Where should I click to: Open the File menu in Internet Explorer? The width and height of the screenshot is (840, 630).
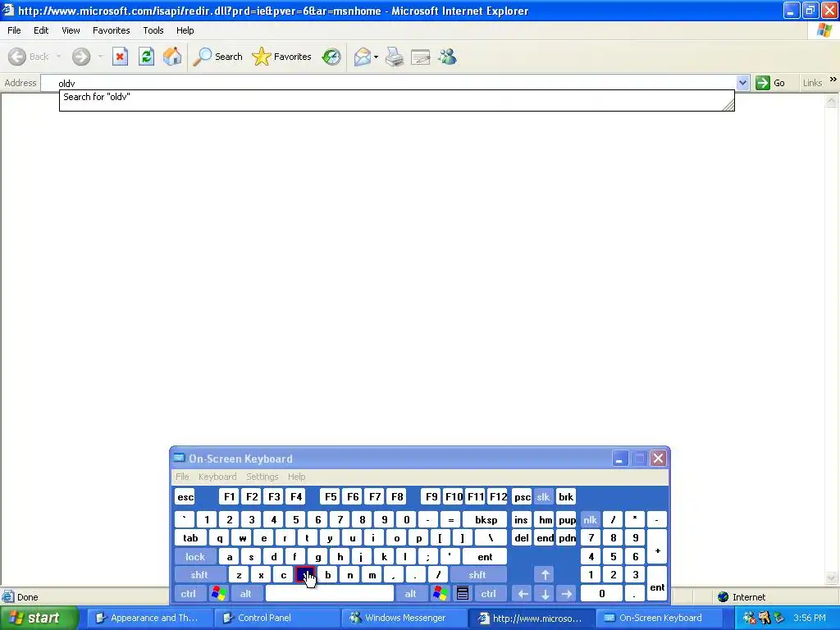point(14,30)
